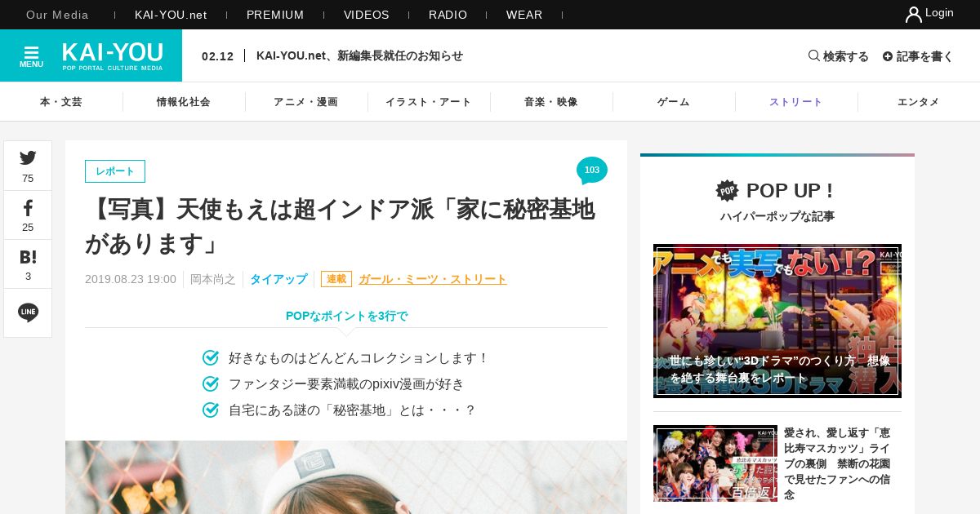Select the 音楽・映像 category tab

(x=551, y=102)
